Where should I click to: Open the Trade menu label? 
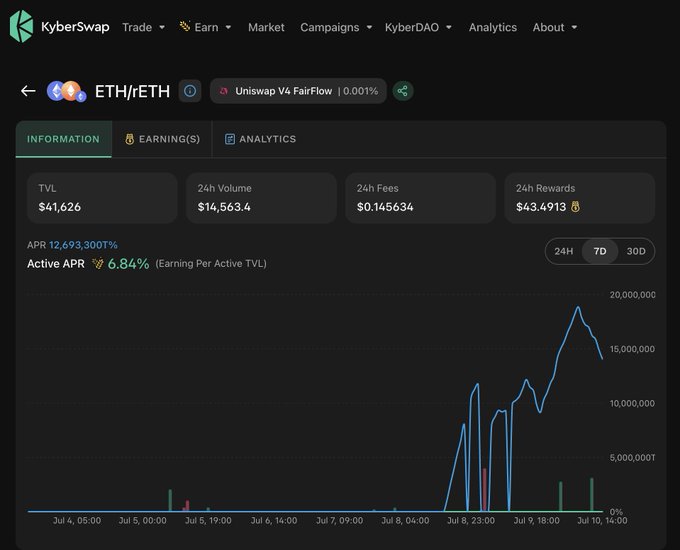(x=137, y=27)
